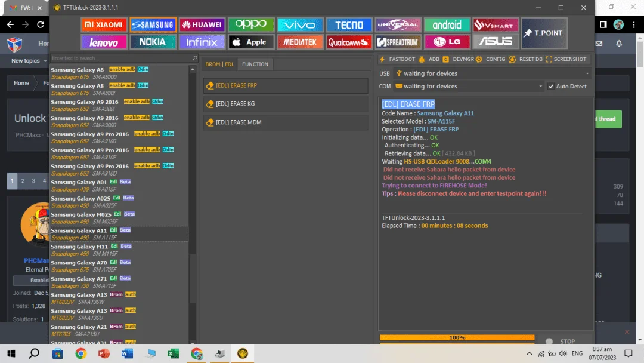Select the Xiaomi brand icon

click(x=104, y=24)
